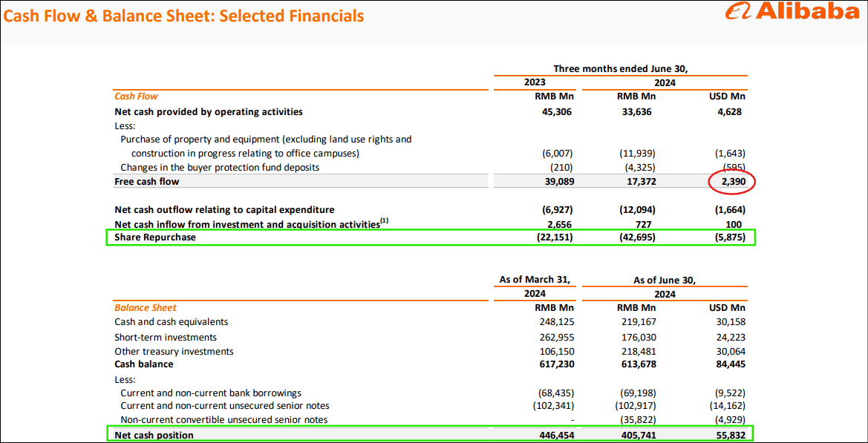Click the orange Balance Sheet section label
Screen dimensions: 868x443
point(146,307)
